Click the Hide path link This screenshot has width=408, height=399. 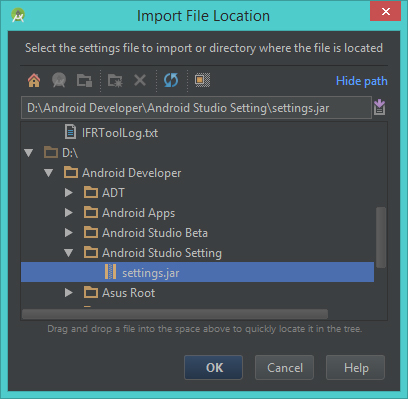(362, 81)
